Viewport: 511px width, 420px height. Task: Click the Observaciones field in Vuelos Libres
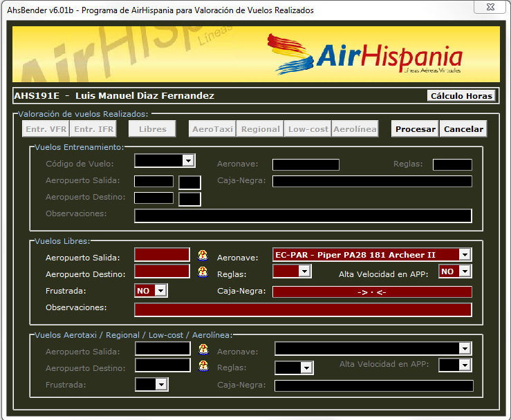(x=303, y=309)
